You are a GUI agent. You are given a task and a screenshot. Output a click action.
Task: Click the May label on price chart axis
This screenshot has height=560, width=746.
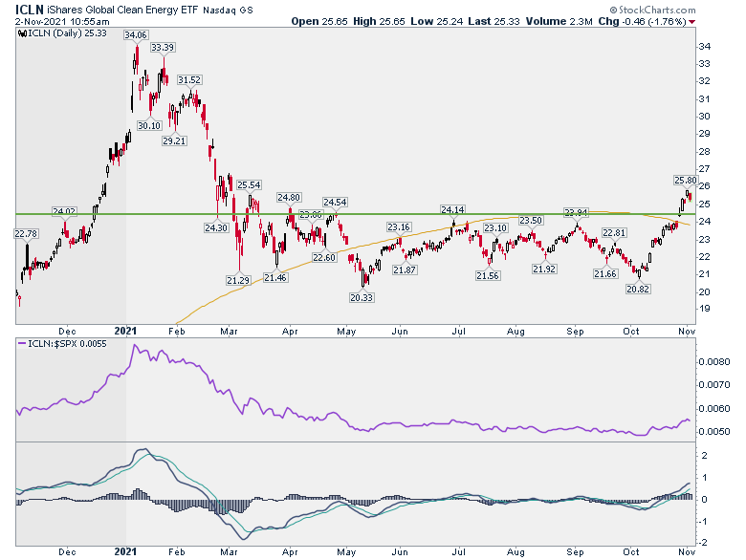point(346,332)
